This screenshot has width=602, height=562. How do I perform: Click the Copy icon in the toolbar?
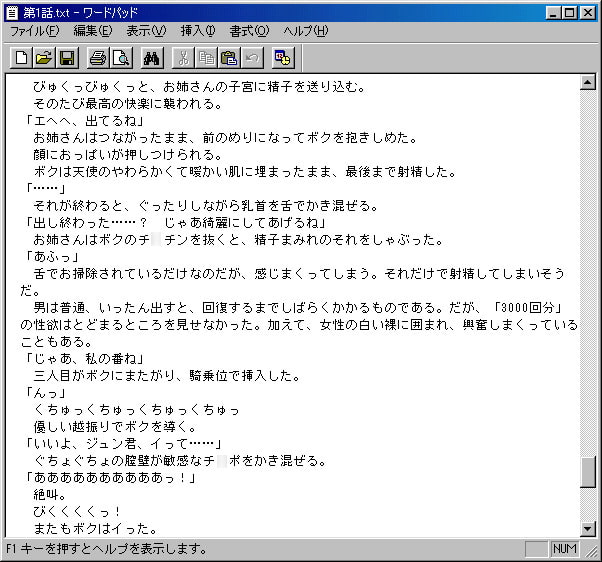[206, 57]
